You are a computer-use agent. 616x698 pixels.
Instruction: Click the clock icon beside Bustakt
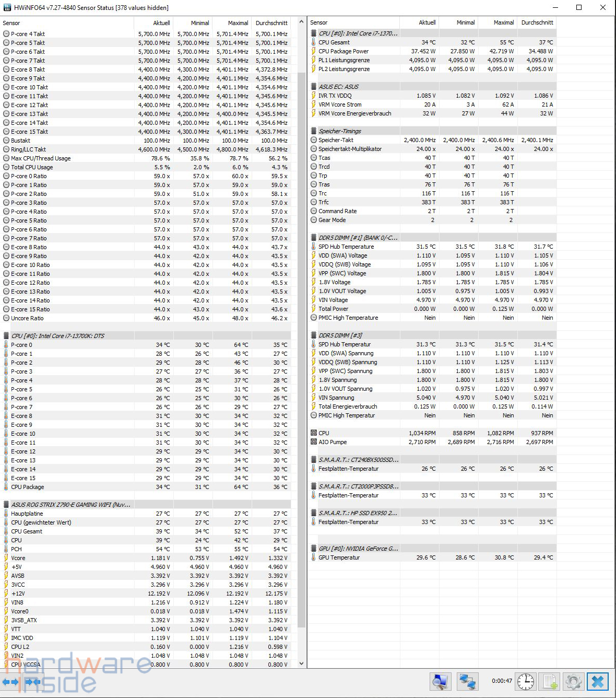(x=6, y=141)
